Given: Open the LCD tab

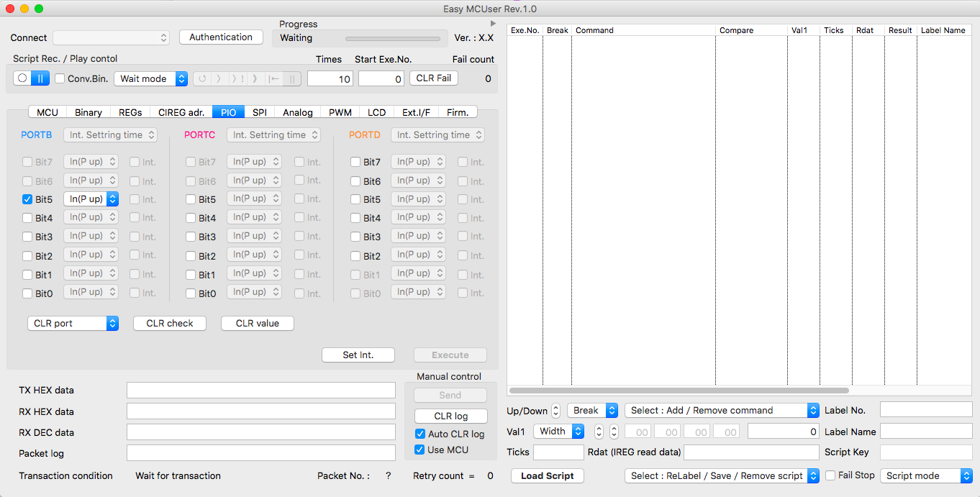Looking at the screenshot, I should coord(377,112).
